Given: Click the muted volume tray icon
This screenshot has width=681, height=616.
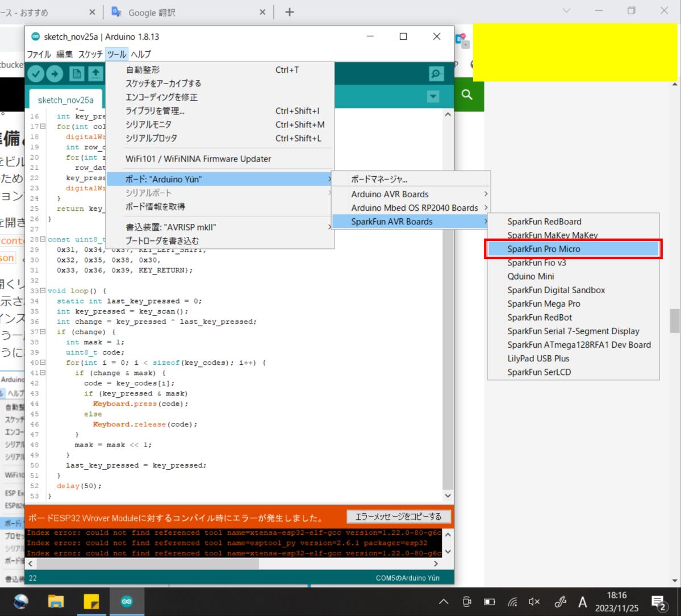Looking at the screenshot, I should pos(534,602).
